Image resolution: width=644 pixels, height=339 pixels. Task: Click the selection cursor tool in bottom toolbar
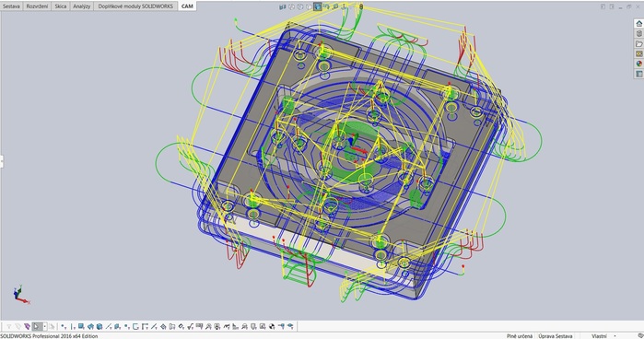tap(37, 327)
